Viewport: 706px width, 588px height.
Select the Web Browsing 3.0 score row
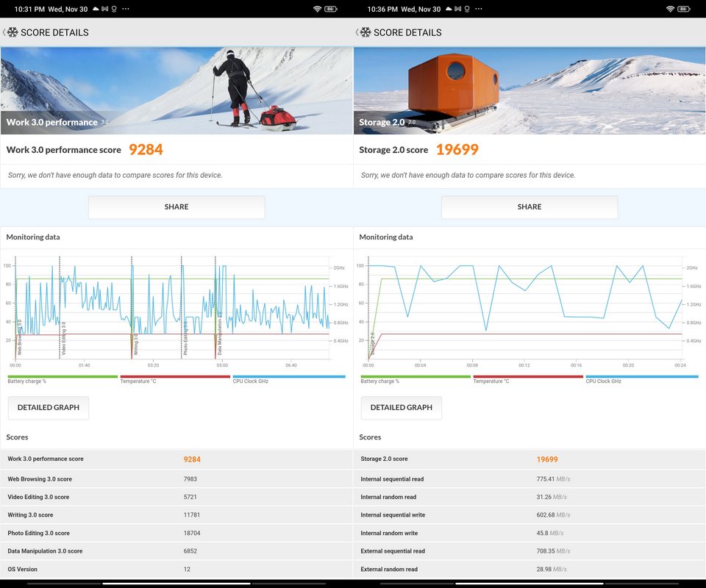176,479
